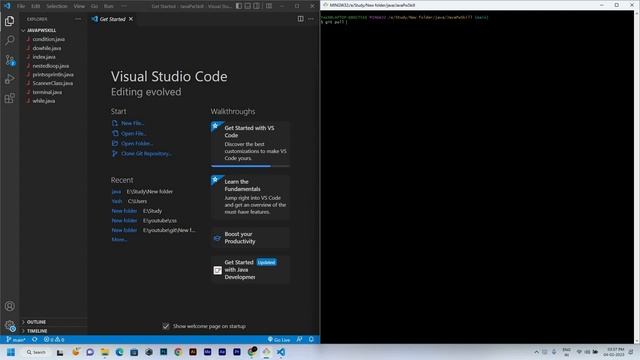Open the Search view in activity bar

tap(10, 40)
